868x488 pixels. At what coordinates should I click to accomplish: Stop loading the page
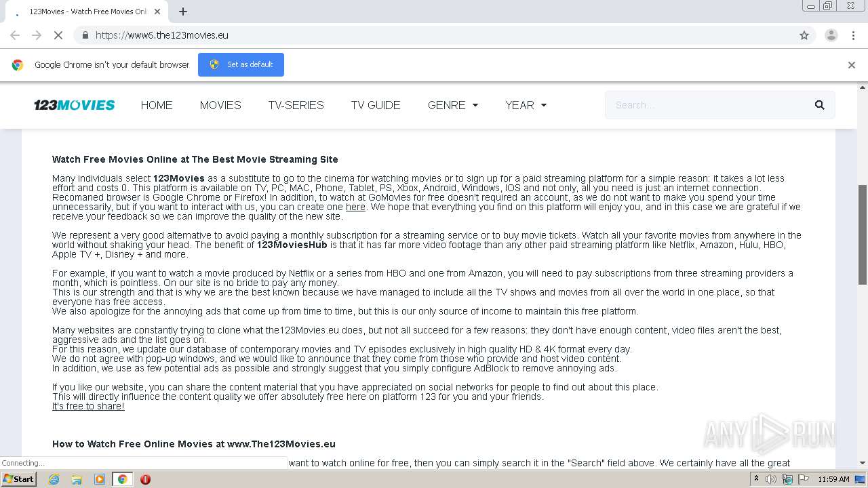point(58,35)
